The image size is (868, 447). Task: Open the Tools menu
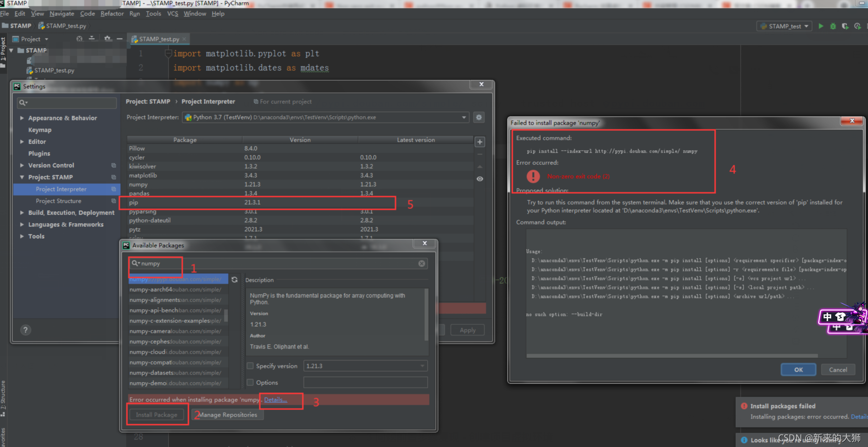click(x=153, y=14)
